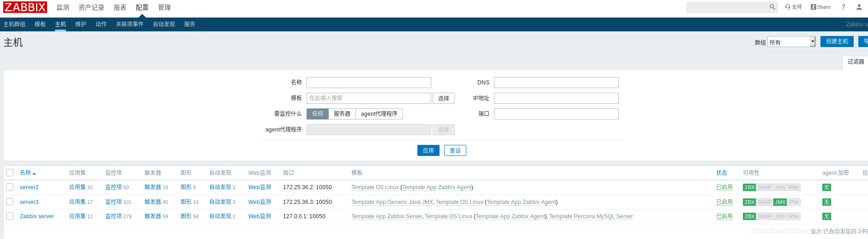Screen dimensions: 868x239
Task: Open the 群组 group dropdown
Action: coord(791,42)
